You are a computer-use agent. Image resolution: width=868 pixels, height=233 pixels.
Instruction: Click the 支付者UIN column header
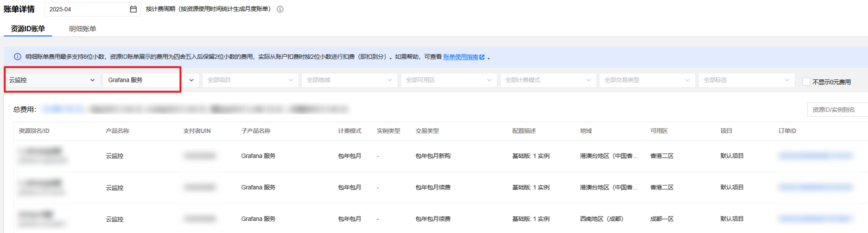(x=197, y=131)
